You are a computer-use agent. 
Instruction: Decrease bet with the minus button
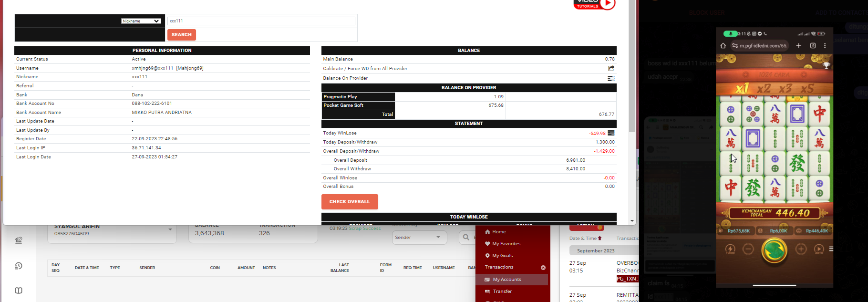point(748,249)
